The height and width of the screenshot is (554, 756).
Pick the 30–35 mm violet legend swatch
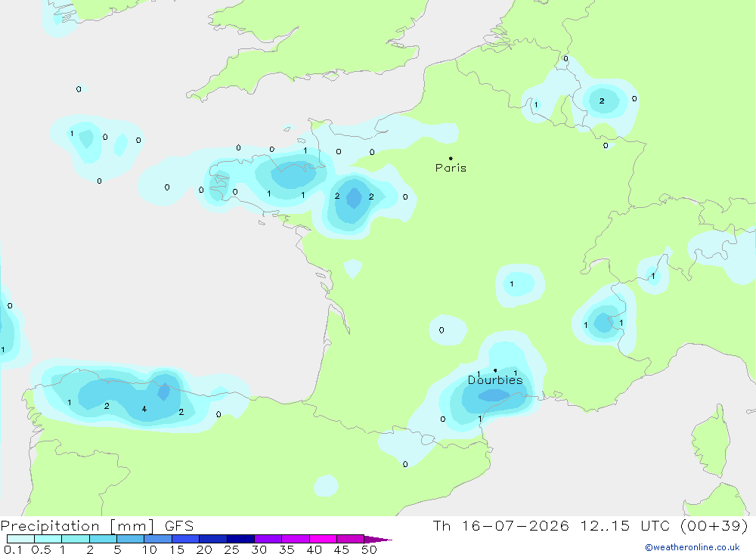coord(268,539)
